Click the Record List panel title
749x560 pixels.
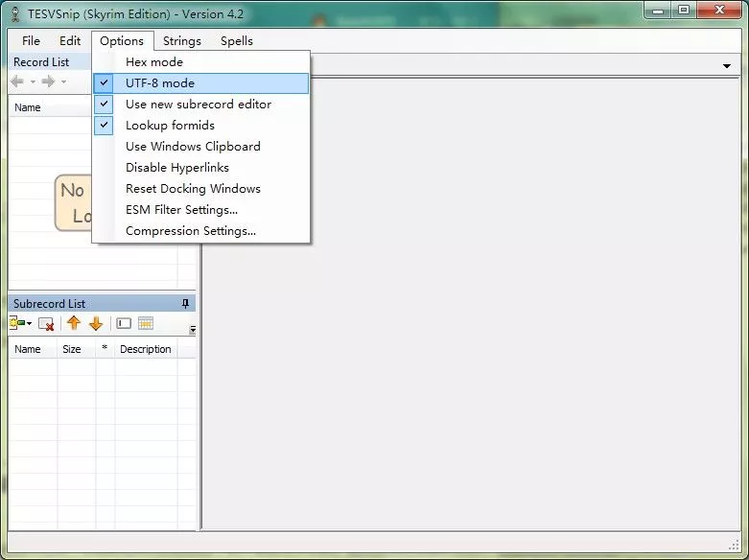pyautogui.click(x=41, y=62)
